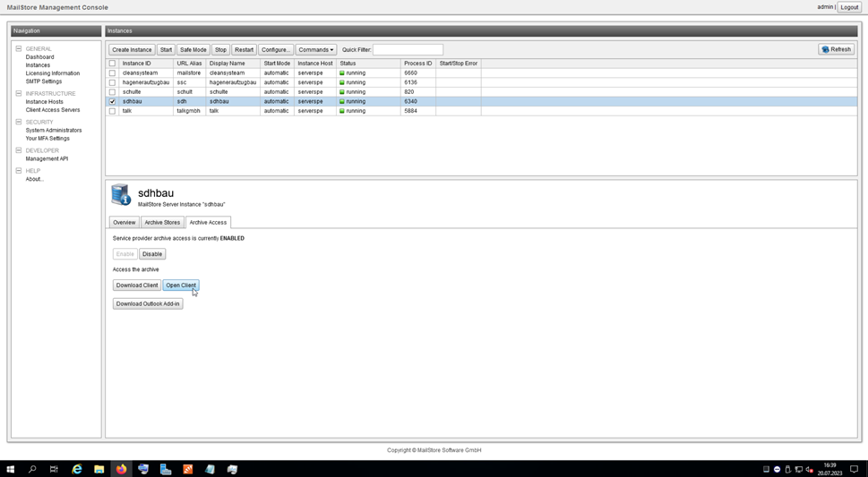Launch Internet Explorer from the taskbar
Image resolution: width=868 pixels, height=477 pixels.
[x=77, y=469]
